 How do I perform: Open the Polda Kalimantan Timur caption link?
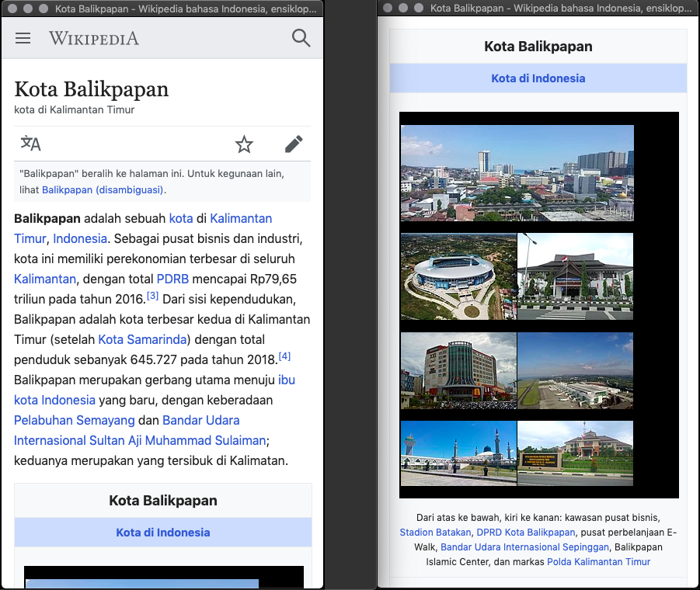599,562
